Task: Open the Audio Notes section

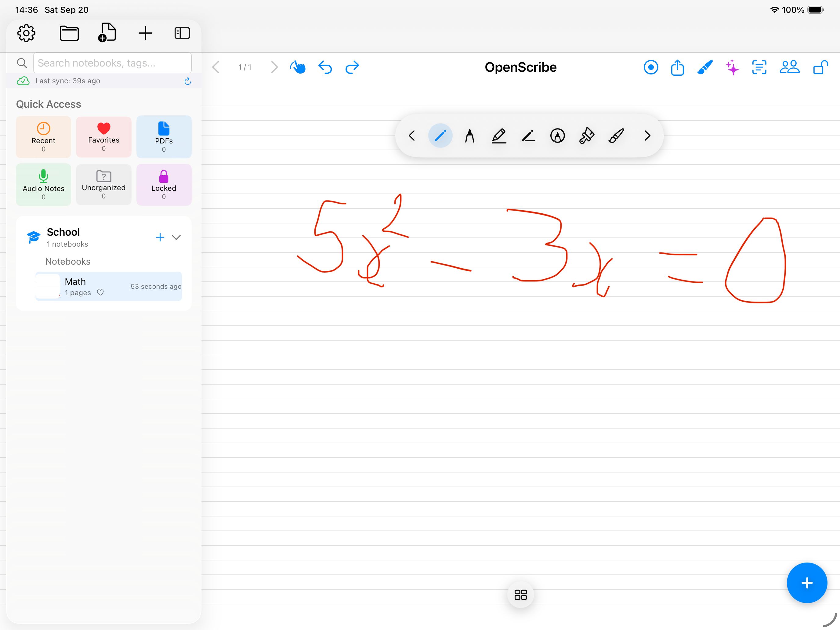Action: [43, 185]
